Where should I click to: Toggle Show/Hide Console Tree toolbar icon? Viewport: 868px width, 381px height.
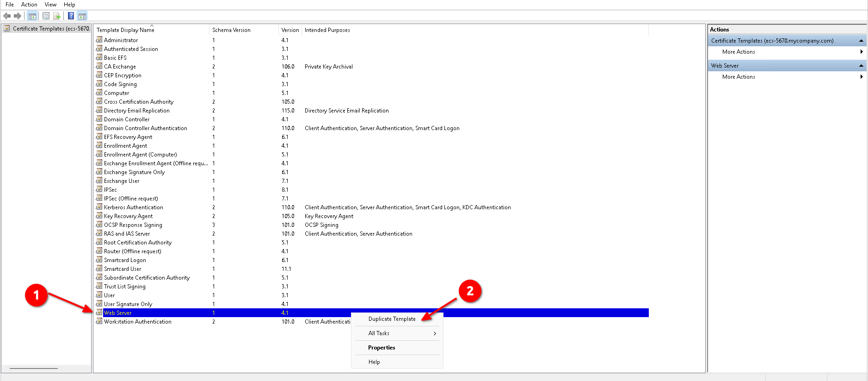point(32,16)
